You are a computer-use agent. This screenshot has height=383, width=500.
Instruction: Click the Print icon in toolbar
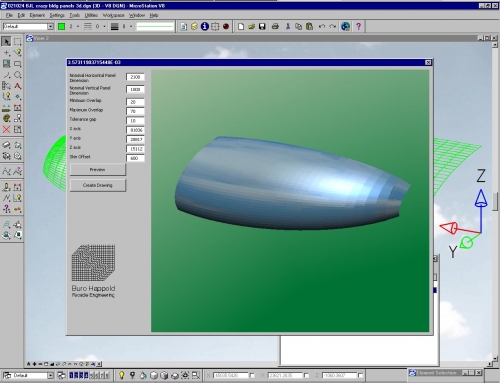pyautogui.click(x=275, y=26)
